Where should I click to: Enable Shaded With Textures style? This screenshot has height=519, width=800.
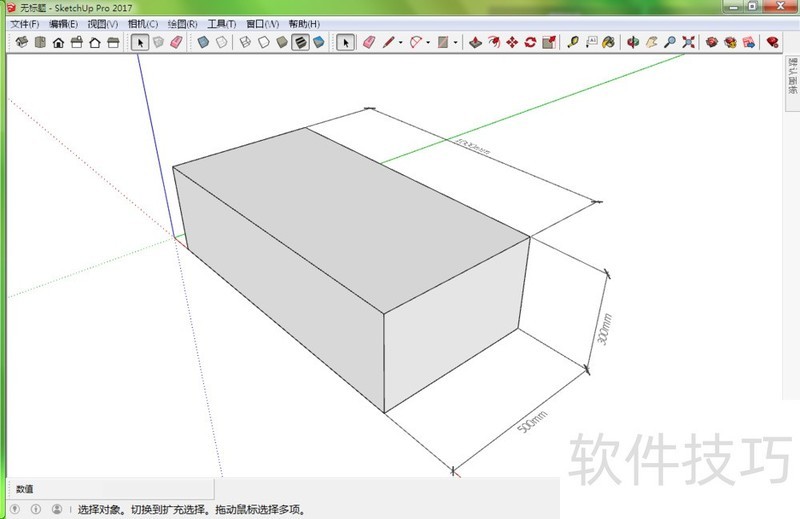point(301,42)
